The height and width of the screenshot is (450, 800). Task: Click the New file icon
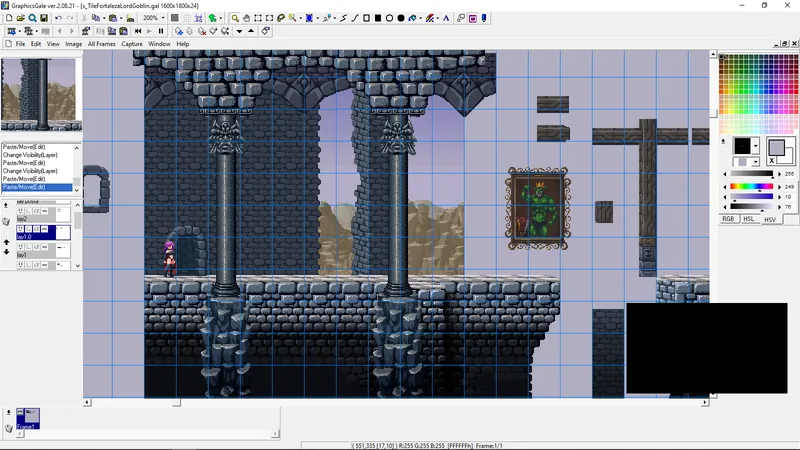coord(9,18)
